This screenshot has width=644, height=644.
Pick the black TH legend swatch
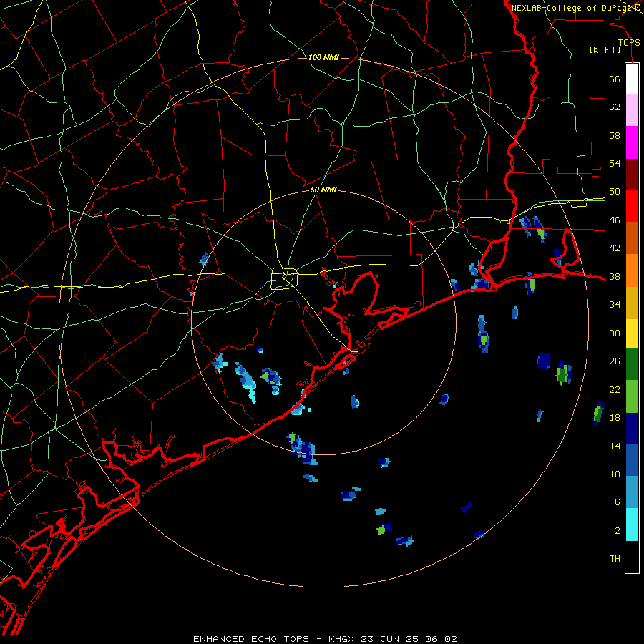tap(632, 557)
